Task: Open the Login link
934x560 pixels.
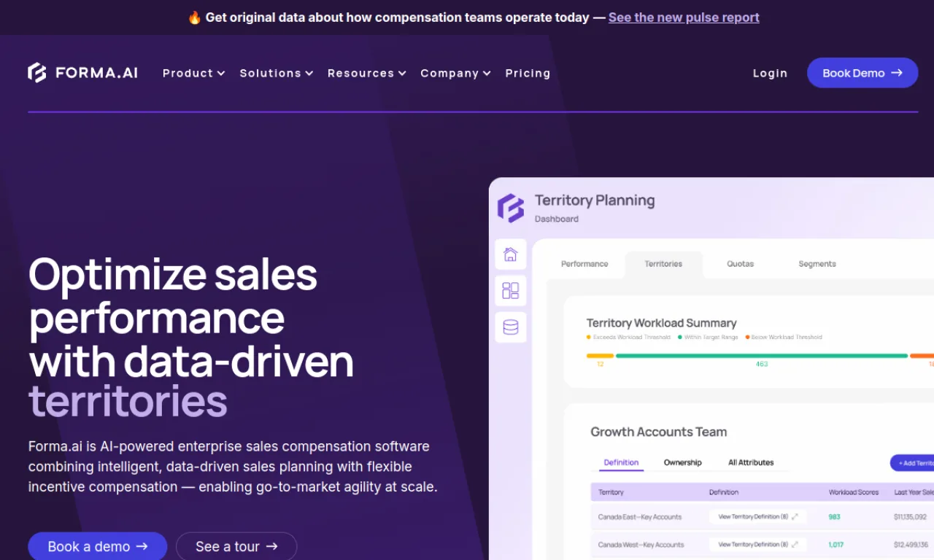Action: point(770,73)
